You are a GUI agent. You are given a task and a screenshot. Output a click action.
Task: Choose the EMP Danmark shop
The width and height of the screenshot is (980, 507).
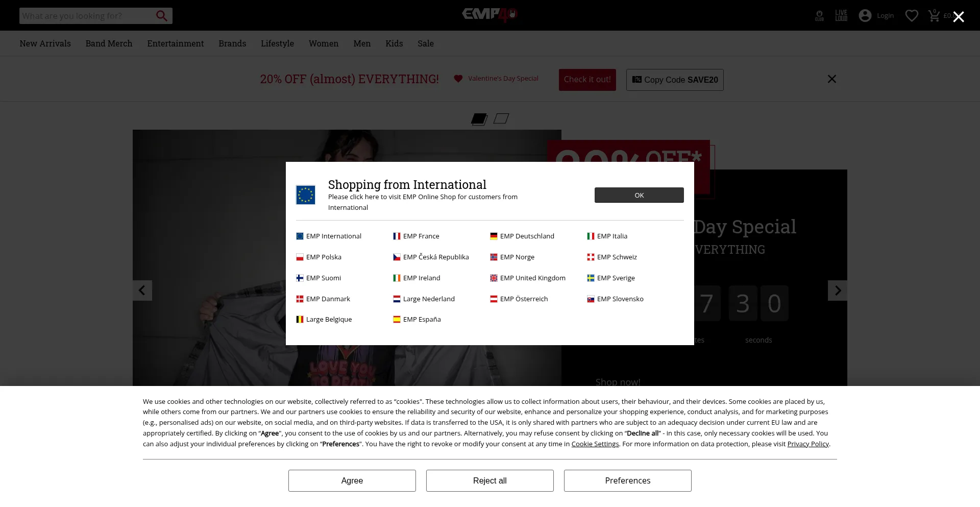323,299
